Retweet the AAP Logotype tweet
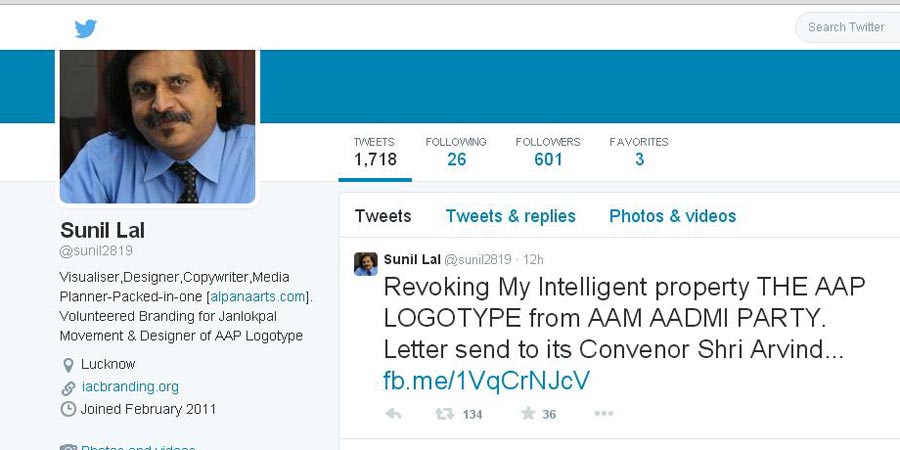This screenshot has width=900, height=450. pos(441,414)
